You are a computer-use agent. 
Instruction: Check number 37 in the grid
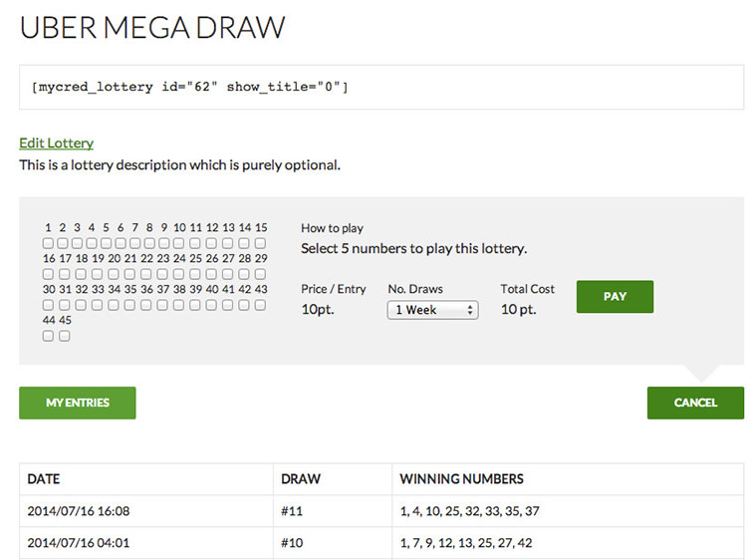(162, 305)
